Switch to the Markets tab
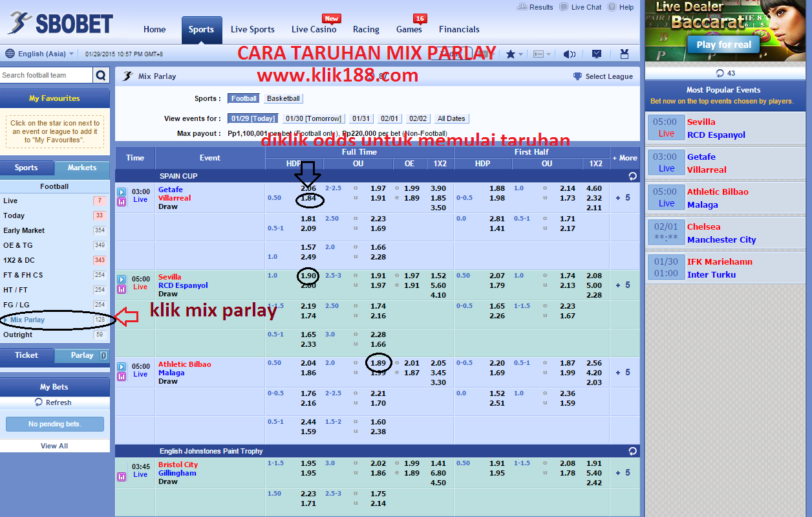812x517 pixels. coord(82,168)
